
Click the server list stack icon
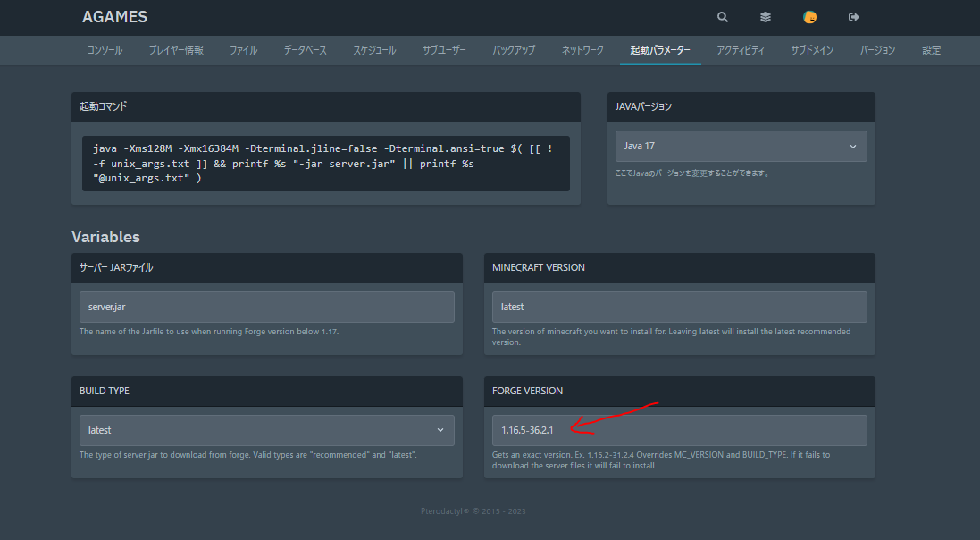coord(764,17)
